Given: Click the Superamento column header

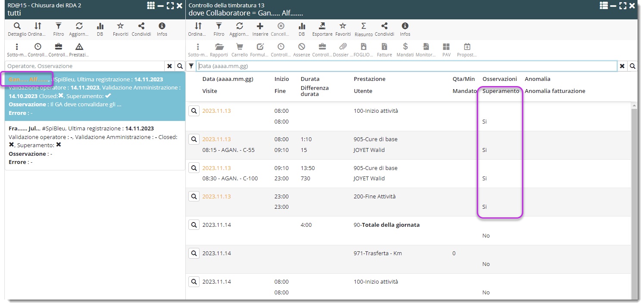Looking at the screenshot, I should (500, 91).
